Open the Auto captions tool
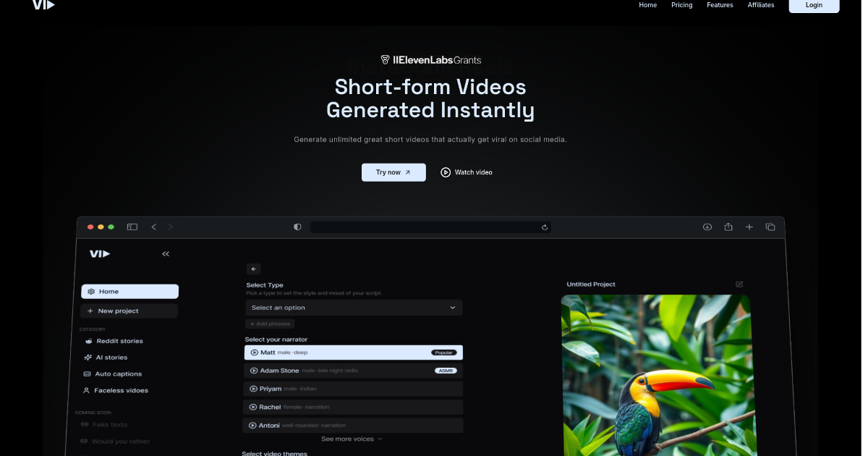The image size is (868, 456). 119,373
